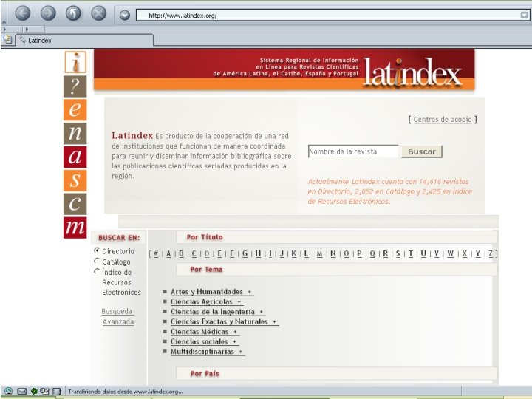This screenshot has height=399, width=532.
Task: Browse titles starting with G
Action: [245, 253]
